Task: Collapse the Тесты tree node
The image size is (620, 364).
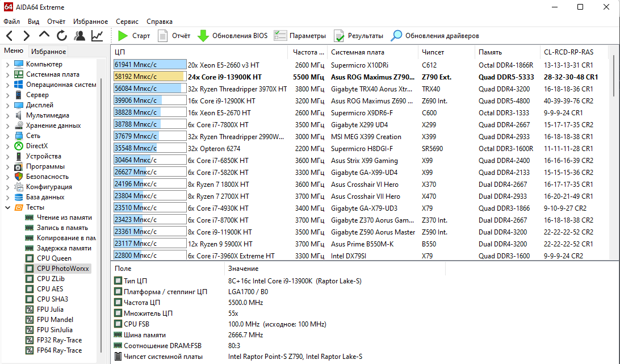Action: point(7,207)
